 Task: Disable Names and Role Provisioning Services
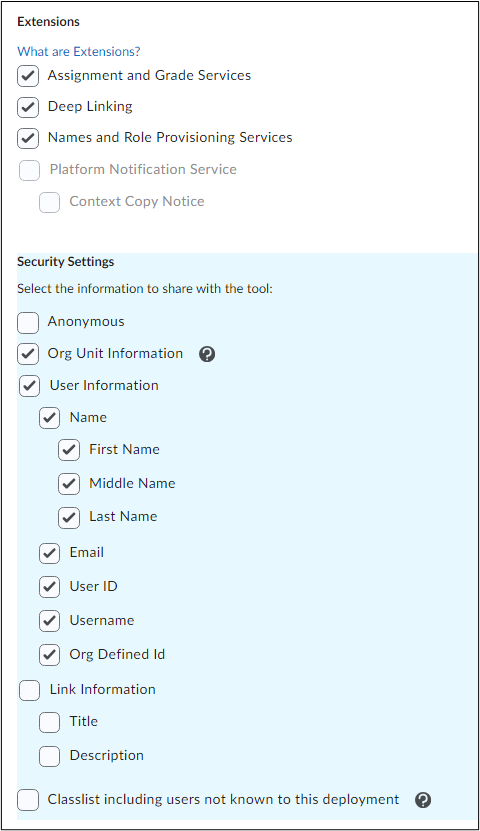tap(28, 138)
